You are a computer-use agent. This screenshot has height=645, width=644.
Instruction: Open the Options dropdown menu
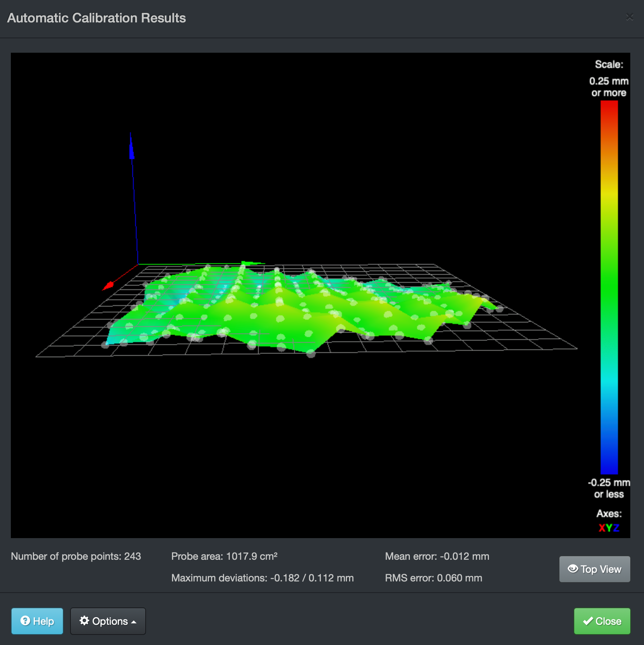(x=108, y=621)
